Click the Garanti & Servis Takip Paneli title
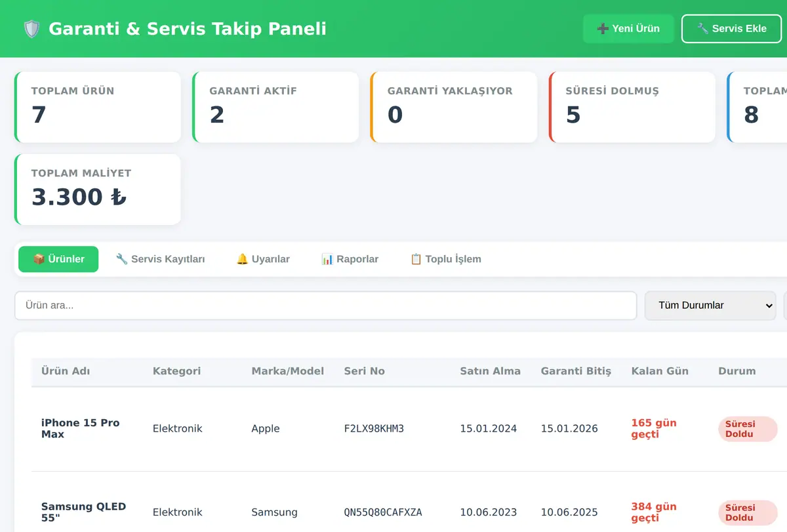Screen dimensions: 787x532 188,29
